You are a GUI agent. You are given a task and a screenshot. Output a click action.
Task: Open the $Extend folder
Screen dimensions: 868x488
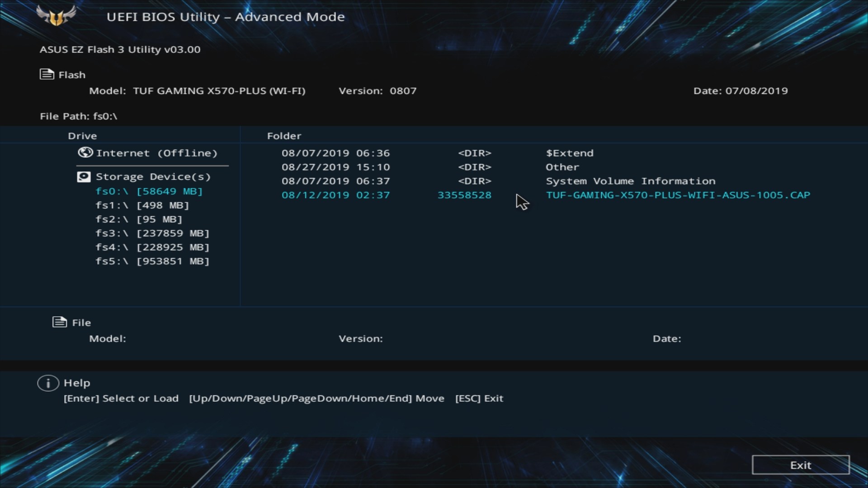tap(569, 153)
